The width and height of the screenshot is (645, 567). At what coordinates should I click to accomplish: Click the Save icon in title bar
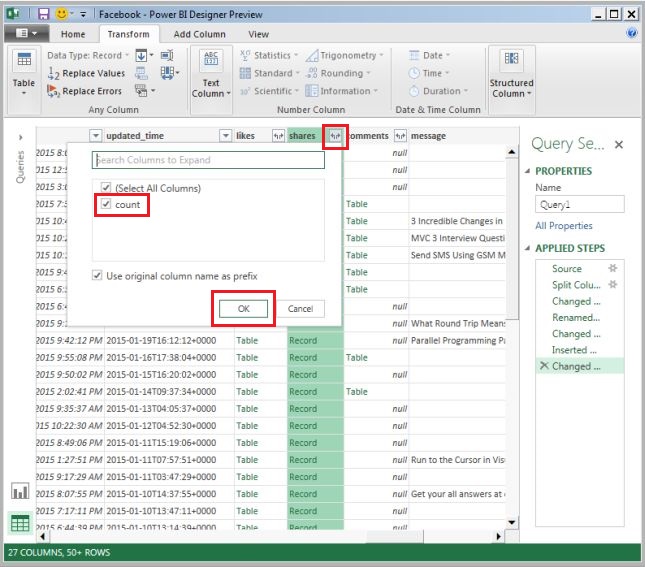pos(43,14)
